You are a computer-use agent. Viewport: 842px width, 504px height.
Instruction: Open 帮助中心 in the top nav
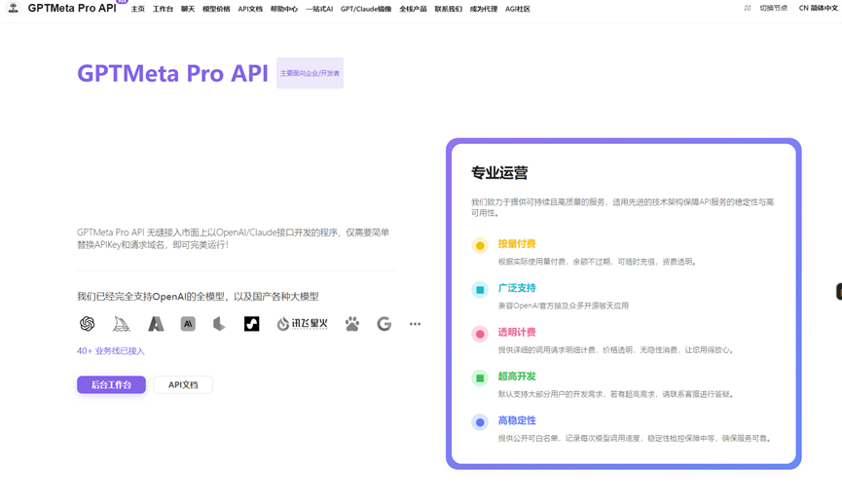tap(284, 9)
